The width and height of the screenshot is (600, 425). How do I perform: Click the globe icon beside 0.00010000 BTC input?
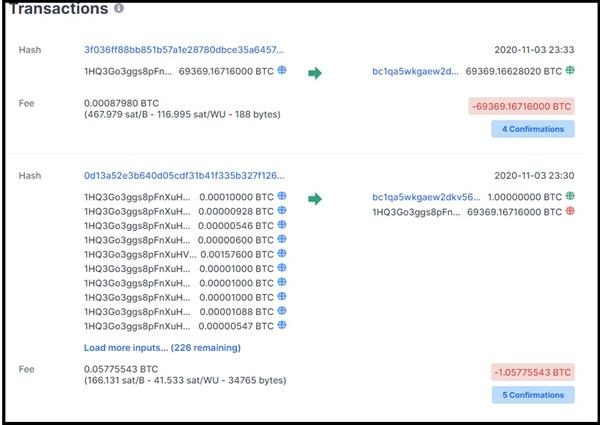[282, 196]
